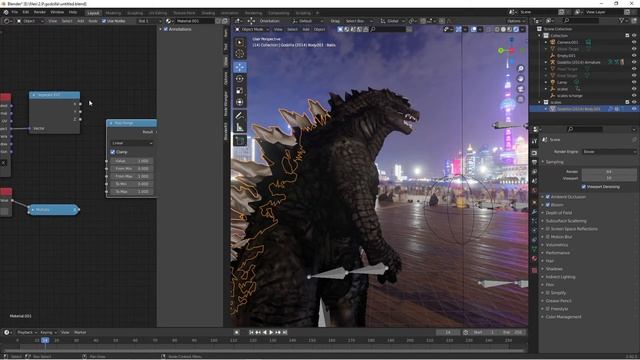Toggle Screen Space Reflections checkbox

pos(548,229)
